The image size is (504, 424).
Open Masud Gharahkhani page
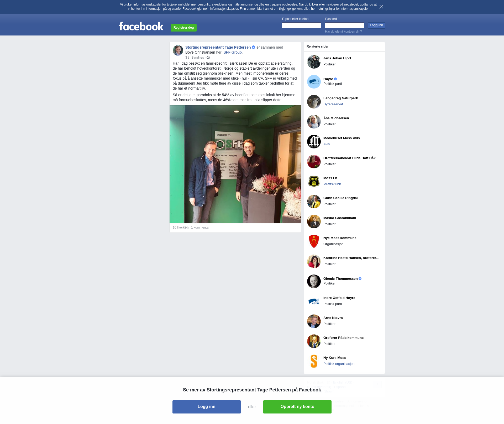[340, 218]
